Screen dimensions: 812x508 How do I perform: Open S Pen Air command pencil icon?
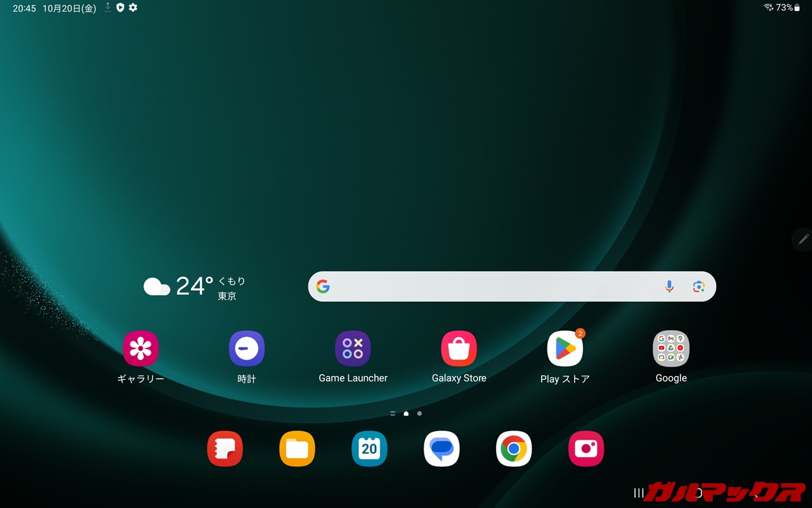point(803,239)
